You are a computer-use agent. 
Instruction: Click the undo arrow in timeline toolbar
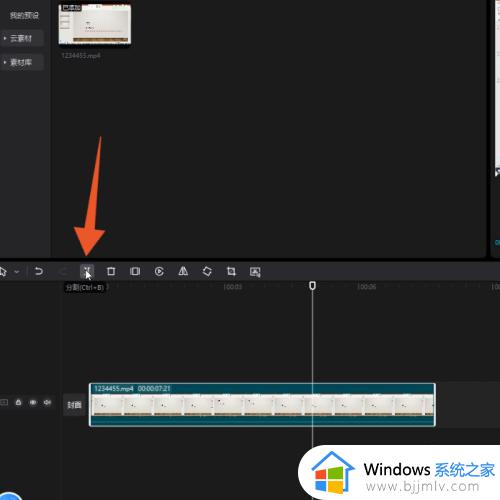(39, 271)
